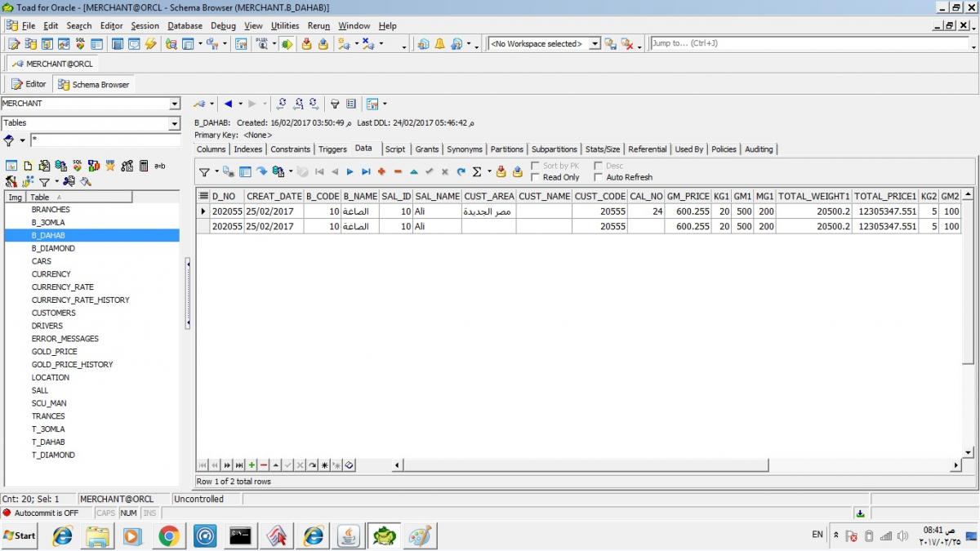The width and height of the screenshot is (980, 551).
Task: Switch to the Constraints tab
Action: (x=290, y=149)
